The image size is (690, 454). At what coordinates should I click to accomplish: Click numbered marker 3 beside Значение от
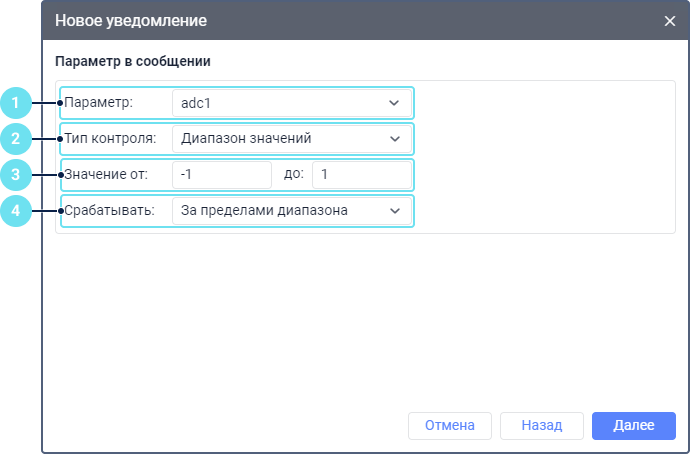click(15, 174)
